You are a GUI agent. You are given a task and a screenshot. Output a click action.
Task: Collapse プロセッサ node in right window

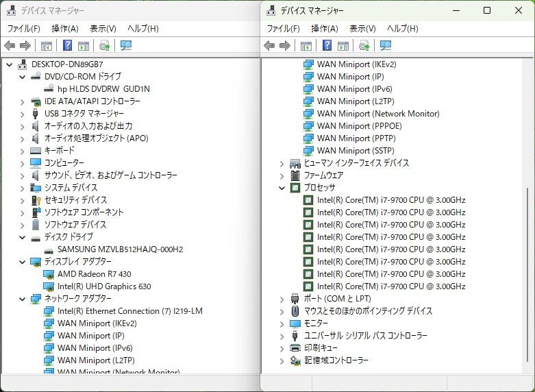pyautogui.click(x=282, y=188)
